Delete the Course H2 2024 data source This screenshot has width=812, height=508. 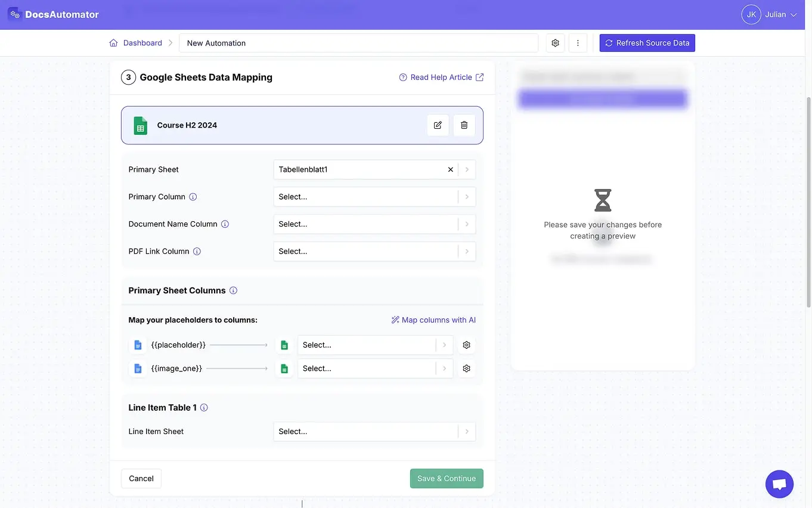click(x=464, y=125)
